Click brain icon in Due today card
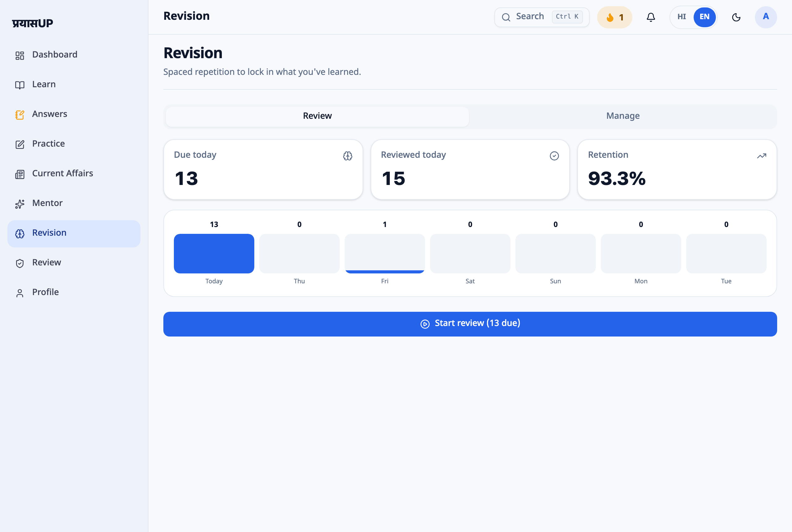Viewport: 792px width, 532px height. pos(347,156)
